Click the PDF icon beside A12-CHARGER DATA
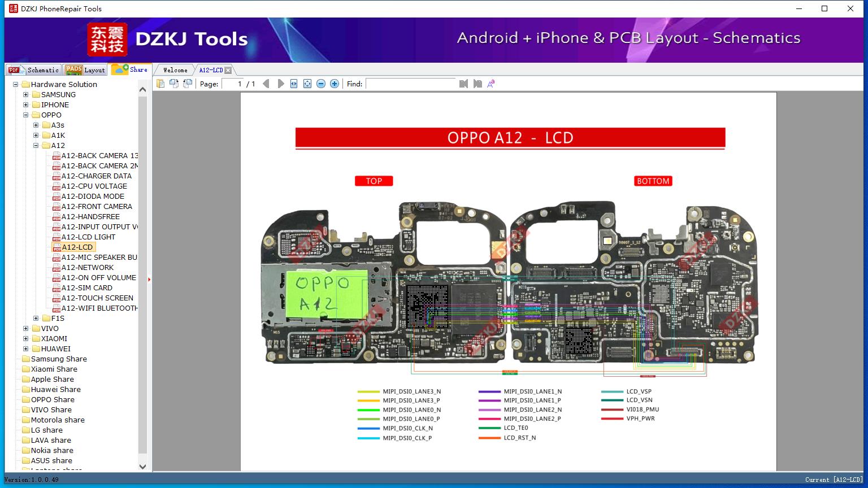Viewport: 868px width, 488px height. coord(57,176)
